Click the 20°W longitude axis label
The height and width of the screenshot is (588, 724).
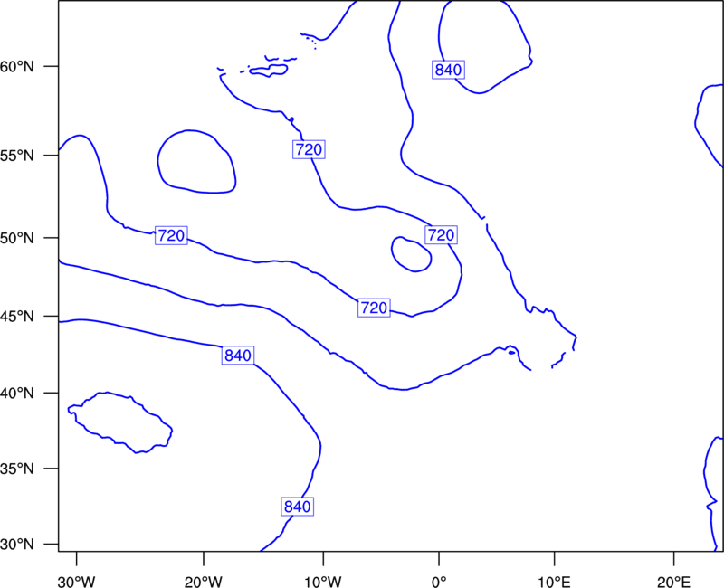[204, 582]
